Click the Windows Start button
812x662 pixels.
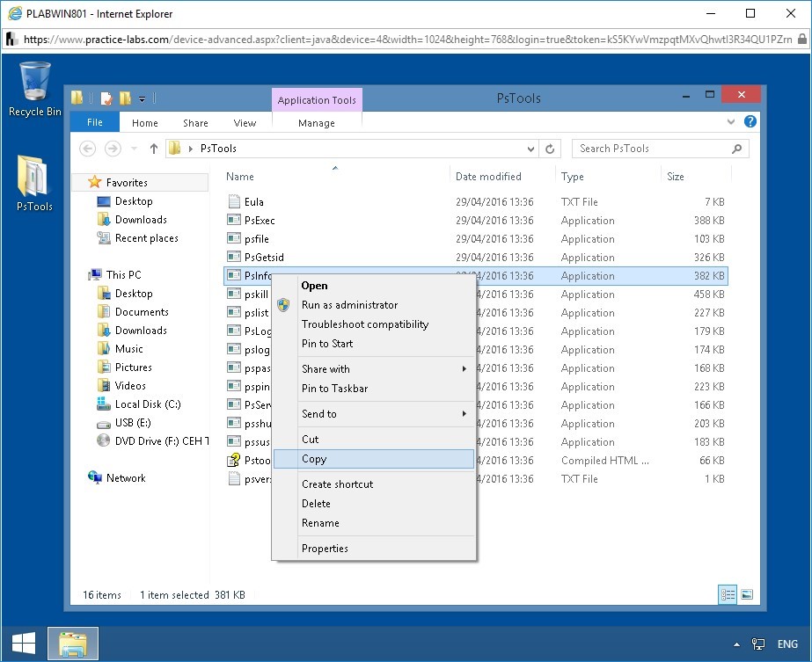click(x=24, y=644)
